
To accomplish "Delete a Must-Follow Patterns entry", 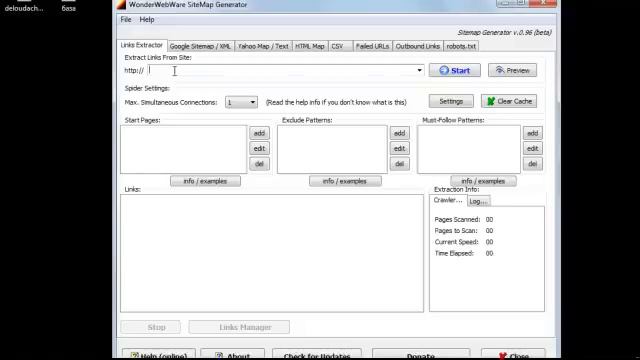I will click(x=532, y=164).
